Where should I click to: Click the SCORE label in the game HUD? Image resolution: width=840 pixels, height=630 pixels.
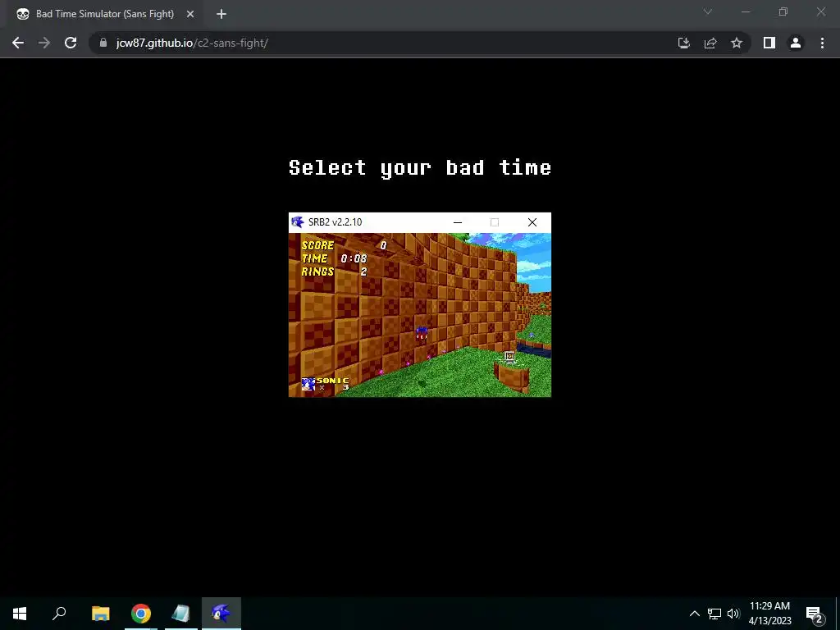tap(317, 245)
